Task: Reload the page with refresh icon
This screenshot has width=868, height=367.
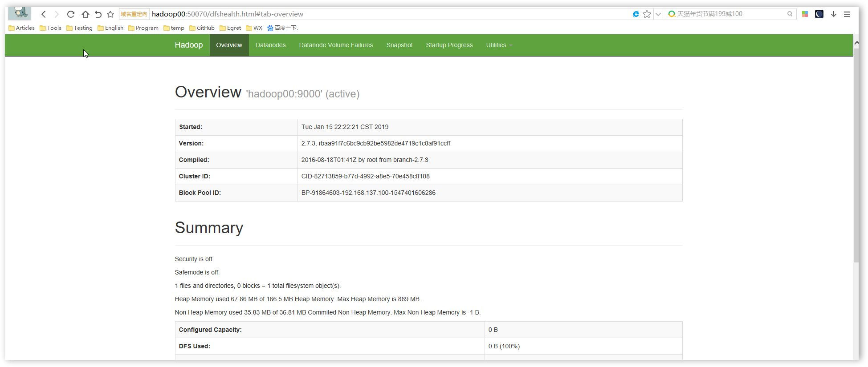Action: pos(70,14)
